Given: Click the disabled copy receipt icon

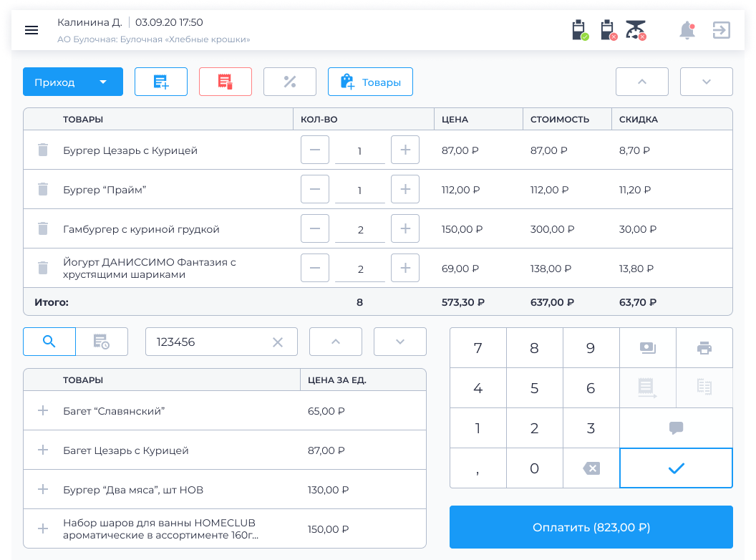Looking at the screenshot, I should [x=704, y=388].
